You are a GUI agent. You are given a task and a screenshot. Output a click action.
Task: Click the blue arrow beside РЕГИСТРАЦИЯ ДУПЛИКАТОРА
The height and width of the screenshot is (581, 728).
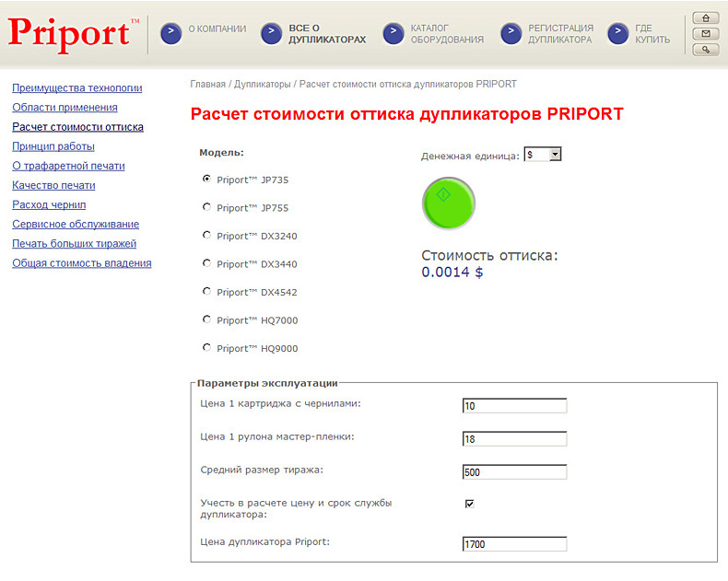(511, 33)
